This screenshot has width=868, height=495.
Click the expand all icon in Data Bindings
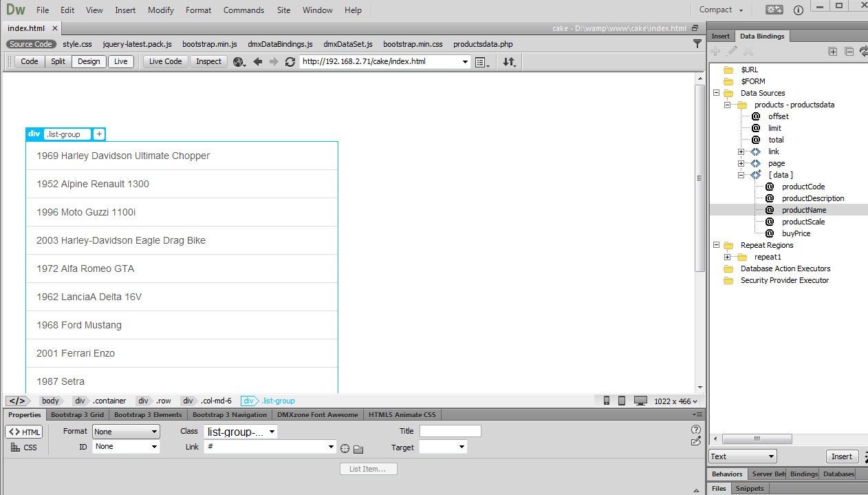832,51
